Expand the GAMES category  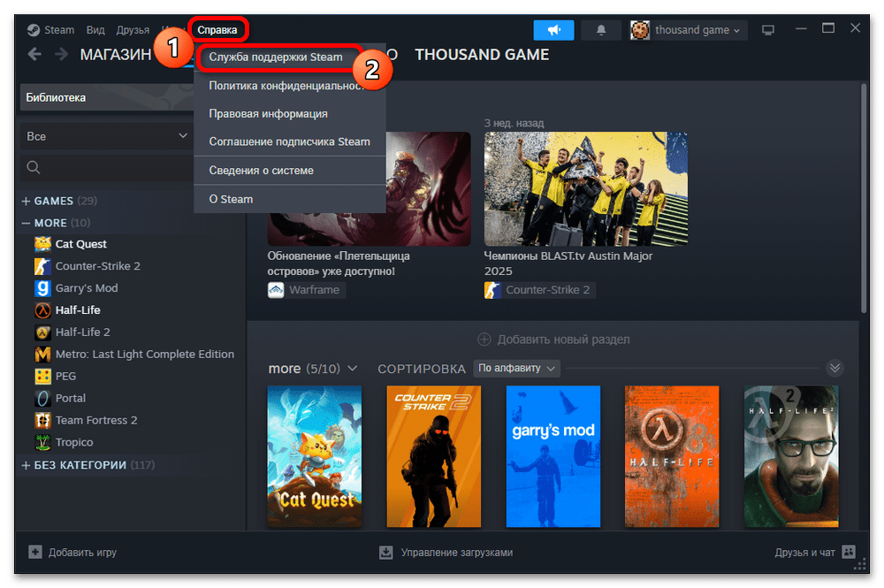click(x=26, y=202)
